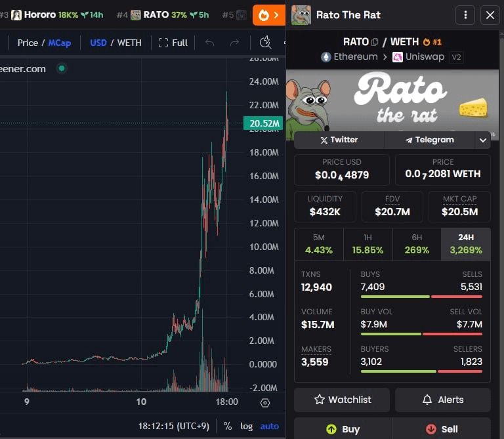The width and height of the screenshot is (504, 439).
Task: Click the 18:00 time axis label
Action: point(226,402)
